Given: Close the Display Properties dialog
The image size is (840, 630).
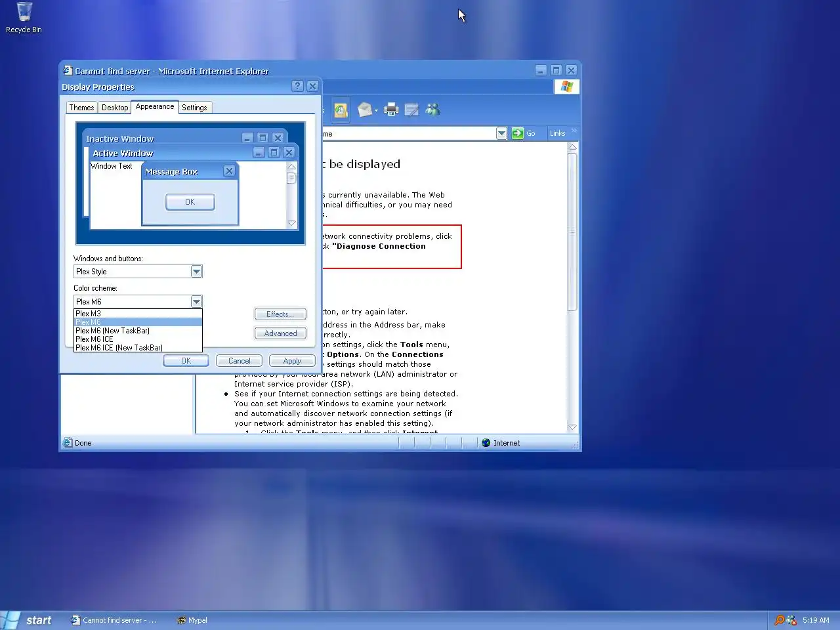Looking at the screenshot, I should (312, 86).
